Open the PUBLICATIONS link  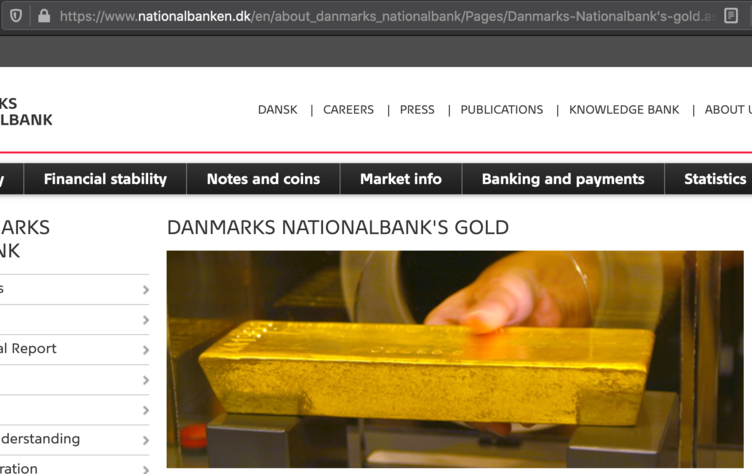(x=502, y=110)
